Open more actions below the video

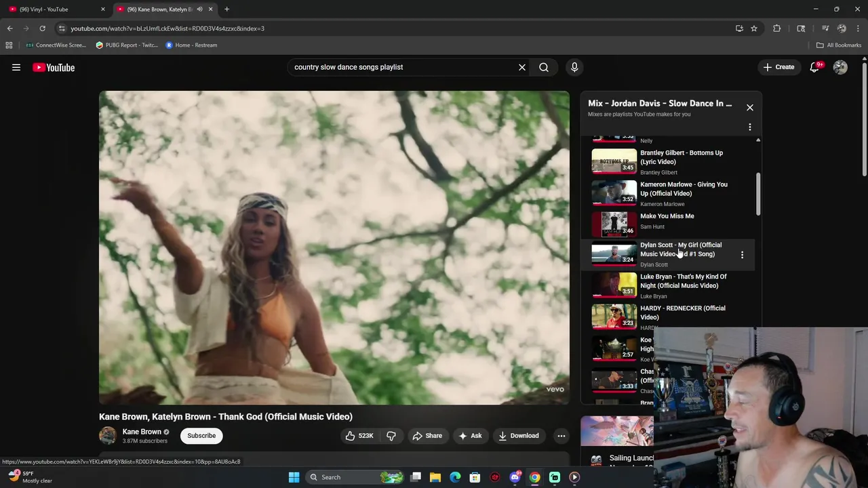[561, 436]
